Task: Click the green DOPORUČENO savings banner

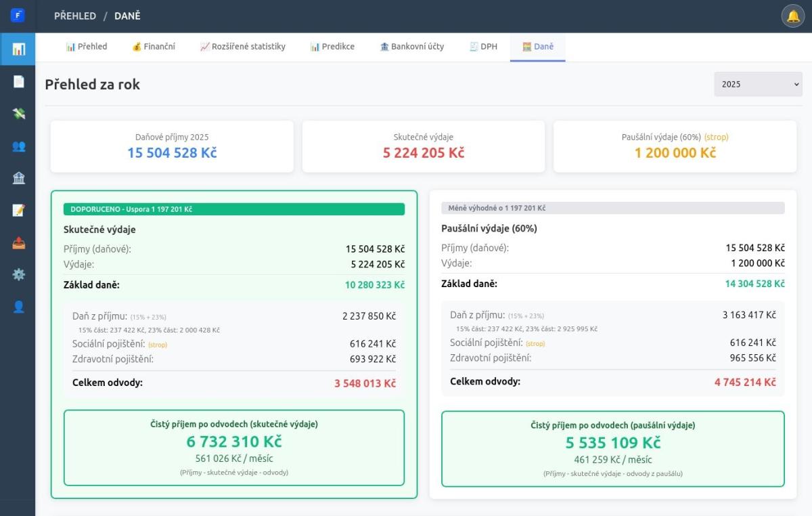Action: click(x=234, y=209)
